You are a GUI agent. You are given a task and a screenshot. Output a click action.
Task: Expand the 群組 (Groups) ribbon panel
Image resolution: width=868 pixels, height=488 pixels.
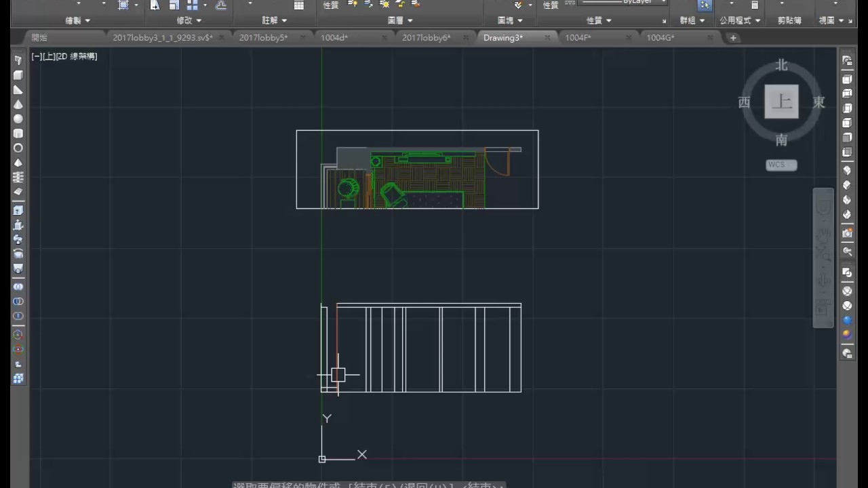(x=692, y=21)
